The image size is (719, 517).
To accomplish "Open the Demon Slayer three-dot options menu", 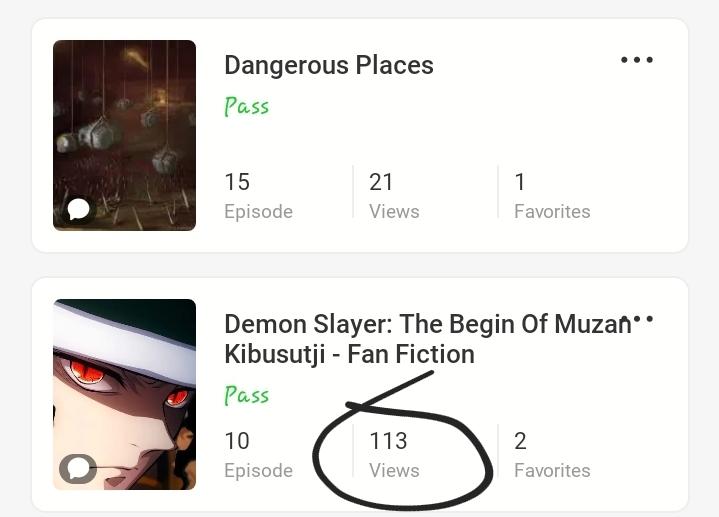I will click(x=638, y=319).
